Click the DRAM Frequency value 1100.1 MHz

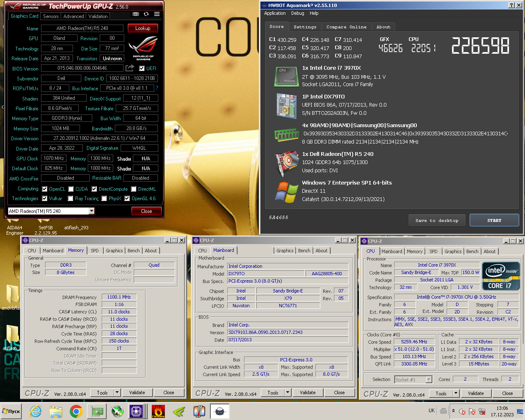[119, 297]
